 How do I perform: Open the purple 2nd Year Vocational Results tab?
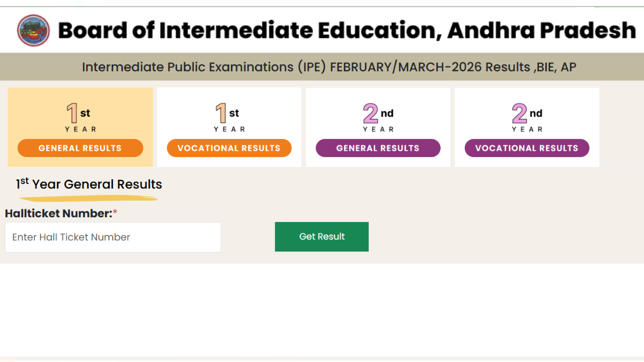pos(527,148)
